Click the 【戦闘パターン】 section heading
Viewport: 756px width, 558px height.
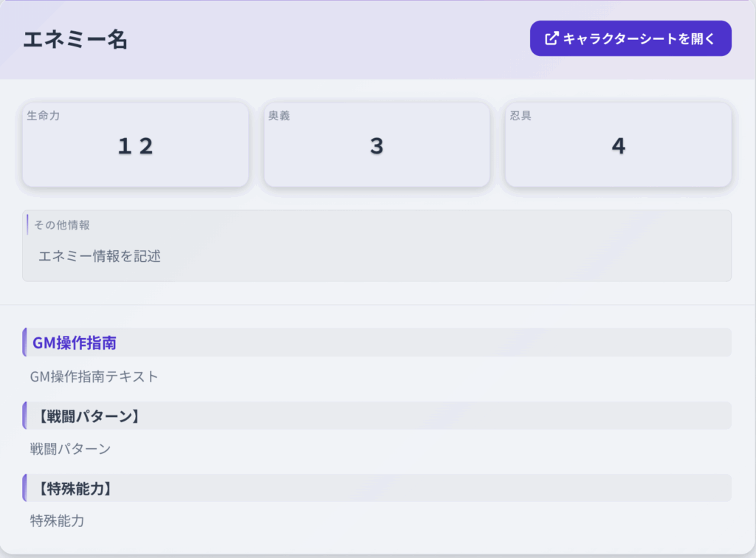[x=86, y=416]
